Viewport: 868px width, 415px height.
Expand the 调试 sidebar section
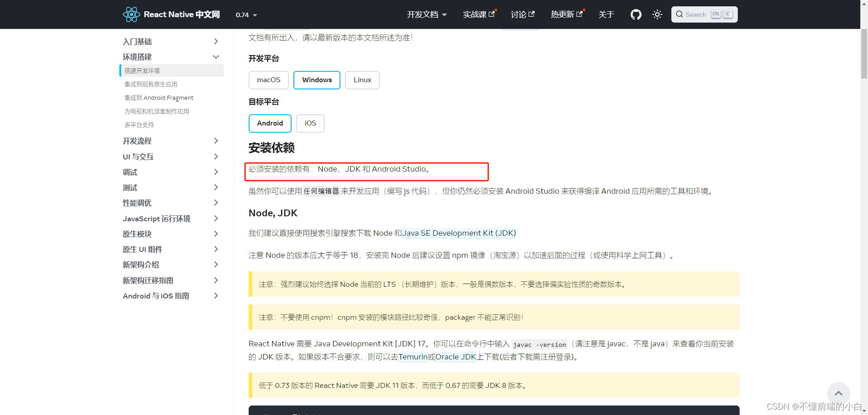[x=171, y=172]
